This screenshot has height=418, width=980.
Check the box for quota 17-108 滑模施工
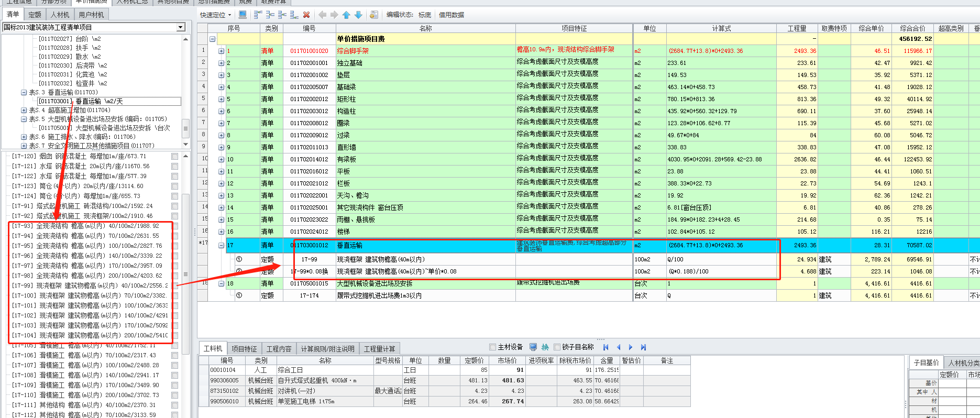point(174,375)
